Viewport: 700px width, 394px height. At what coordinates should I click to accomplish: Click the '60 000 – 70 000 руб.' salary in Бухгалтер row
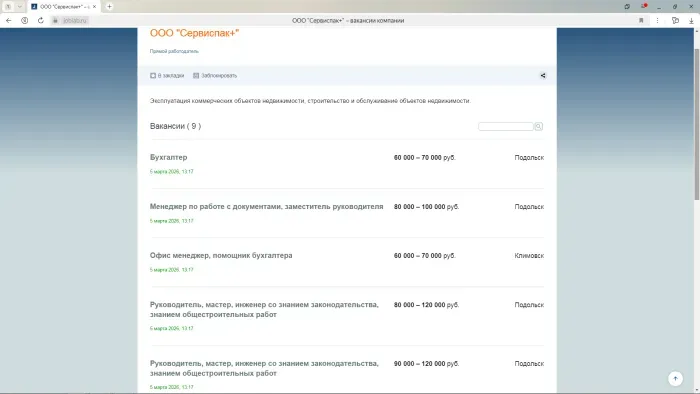click(x=425, y=158)
